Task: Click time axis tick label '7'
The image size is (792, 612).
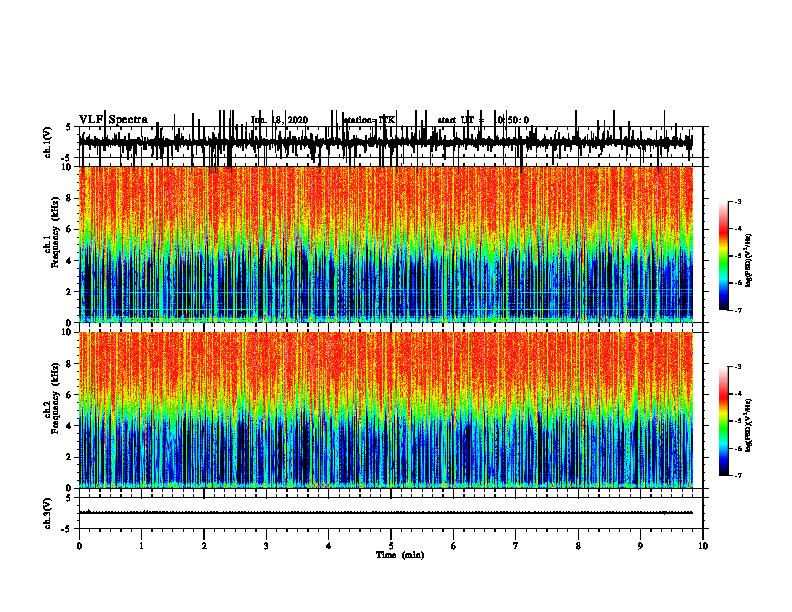Action: [516, 546]
